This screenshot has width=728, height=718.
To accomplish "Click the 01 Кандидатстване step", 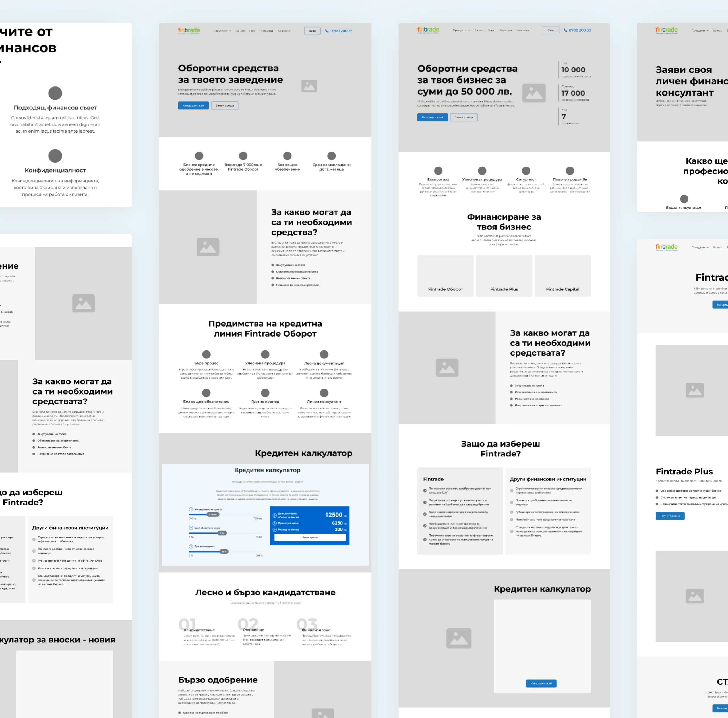I will coord(206,632).
